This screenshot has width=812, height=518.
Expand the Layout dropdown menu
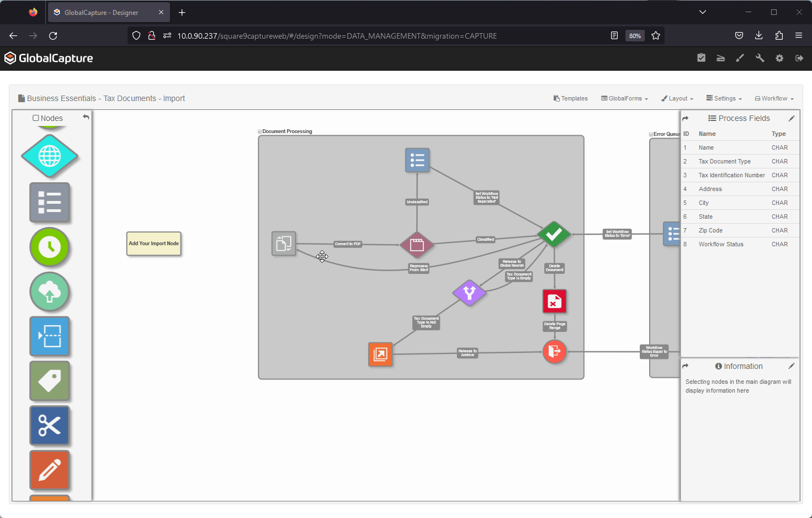click(x=677, y=98)
